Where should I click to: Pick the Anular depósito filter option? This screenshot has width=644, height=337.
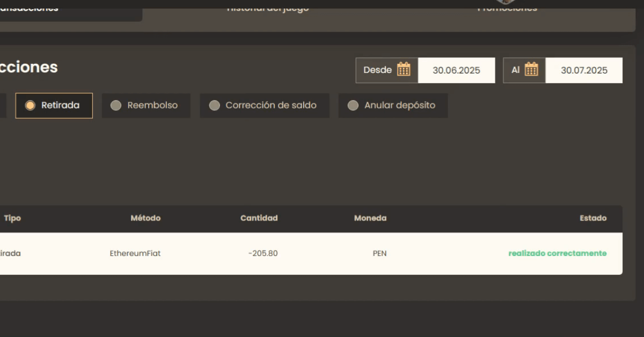[393, 106]
